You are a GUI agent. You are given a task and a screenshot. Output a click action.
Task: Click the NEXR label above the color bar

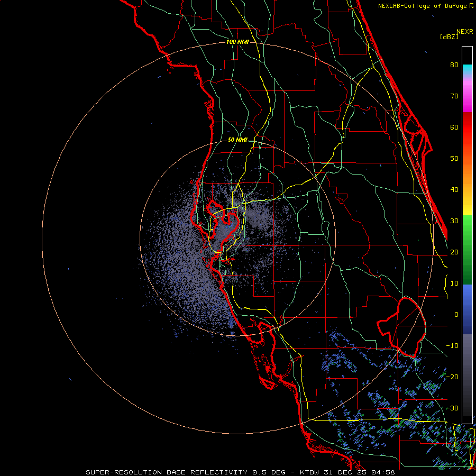[x=465, y=32]
